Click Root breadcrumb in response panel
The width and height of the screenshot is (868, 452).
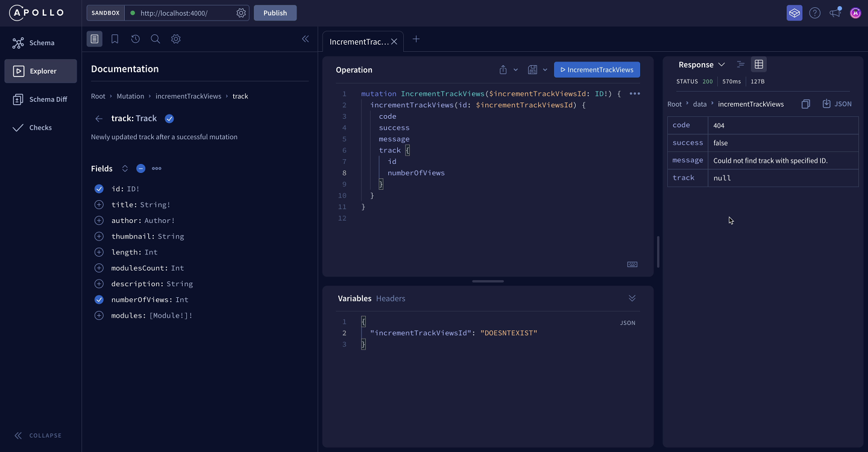point(675,104)
